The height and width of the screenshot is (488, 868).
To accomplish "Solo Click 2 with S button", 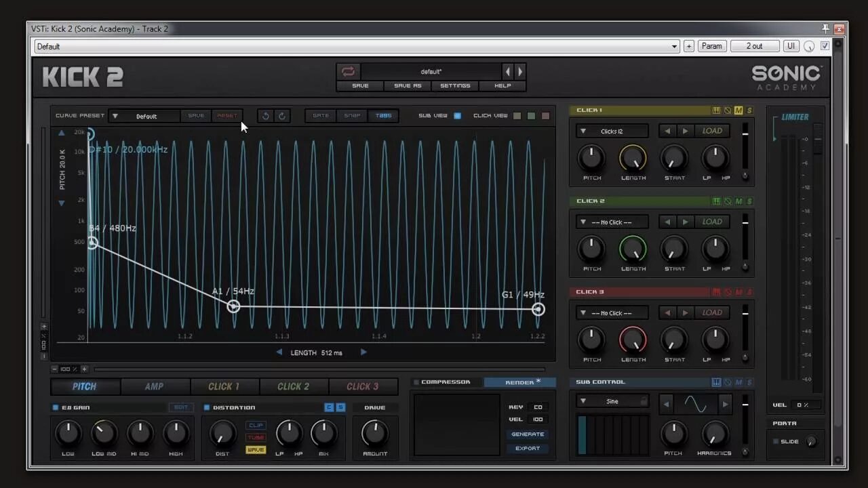I will pyautogui.click(x=749, y=201).
